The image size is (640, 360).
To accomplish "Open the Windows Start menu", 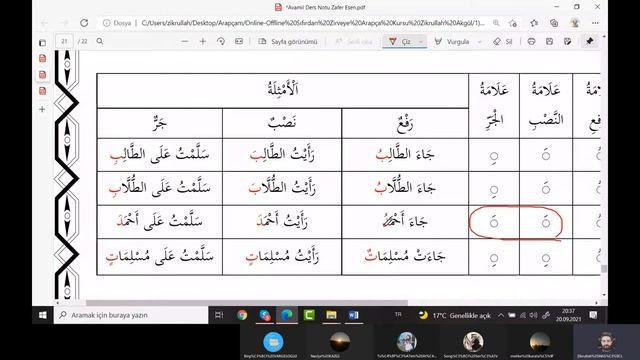I will pos(43,315).
